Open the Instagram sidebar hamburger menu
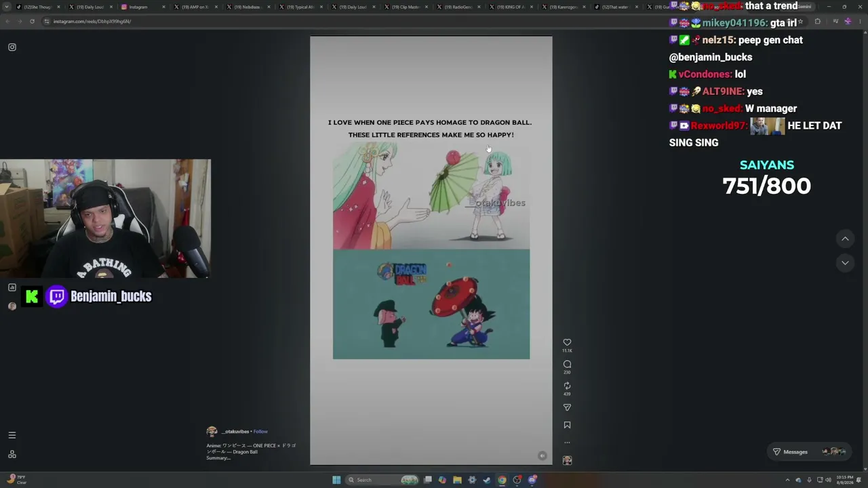868x488 pixels. [x=12, y=435]
